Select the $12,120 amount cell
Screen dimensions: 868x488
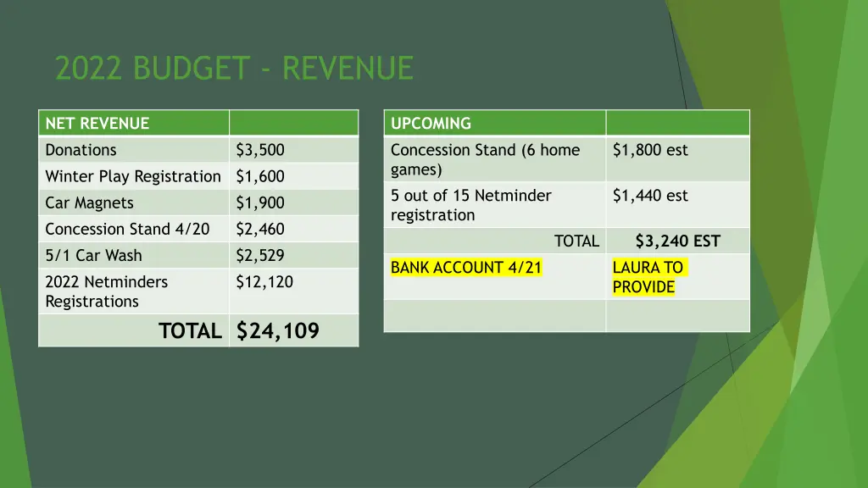pos(264,282)
